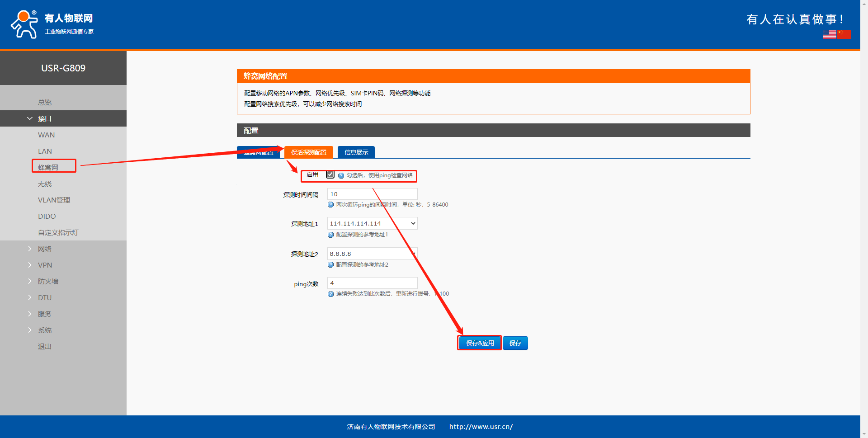
Task: Collapse the 接口 sidebar section
Action: click(x=44, y=118)
